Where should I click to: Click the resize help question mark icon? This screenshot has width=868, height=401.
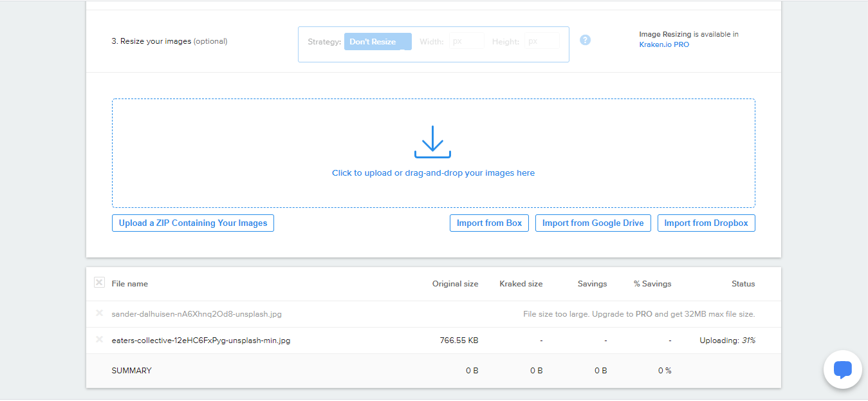tap(585, 40)
